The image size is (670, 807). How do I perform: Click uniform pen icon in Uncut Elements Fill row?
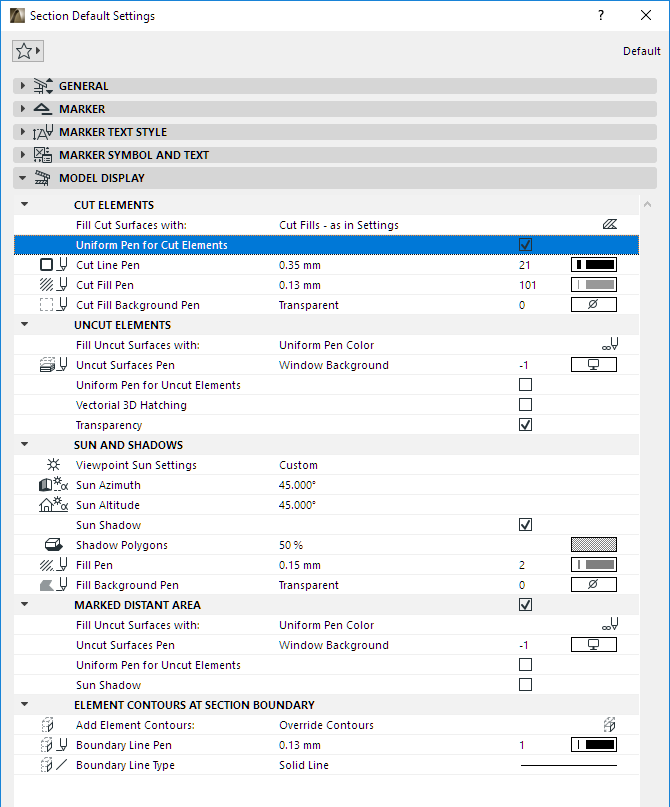coord(610,345)
